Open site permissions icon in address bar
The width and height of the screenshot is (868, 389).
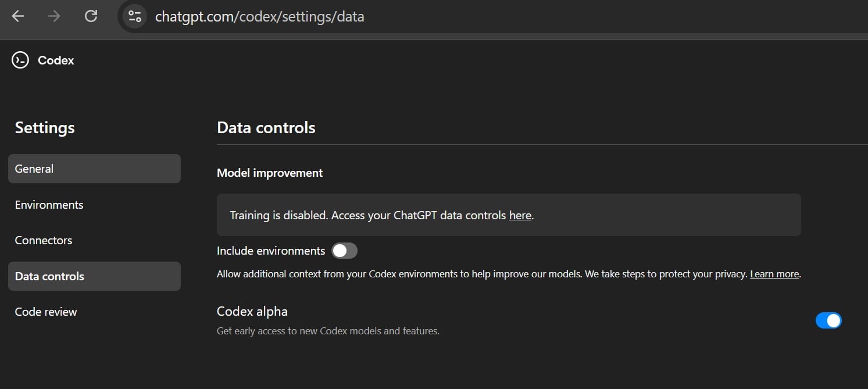(133, 16)
